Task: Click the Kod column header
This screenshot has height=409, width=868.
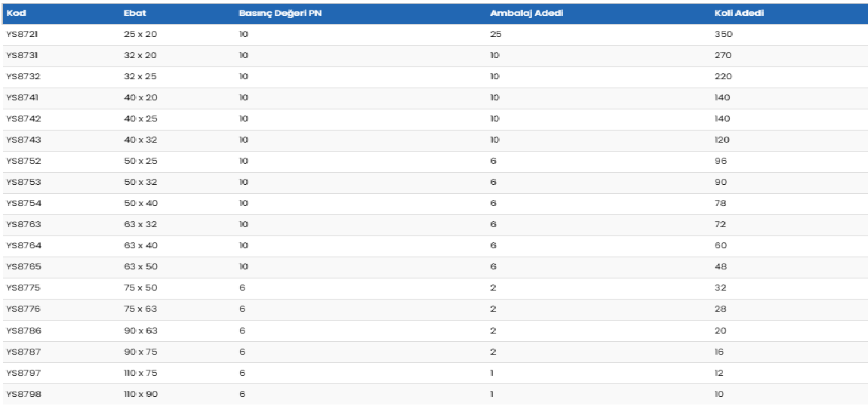Action: click(16, 13)
